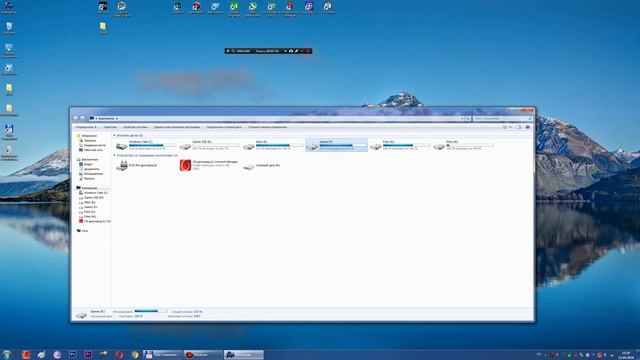Open the Музыка library in sidebar

click(x=89, y=178)
